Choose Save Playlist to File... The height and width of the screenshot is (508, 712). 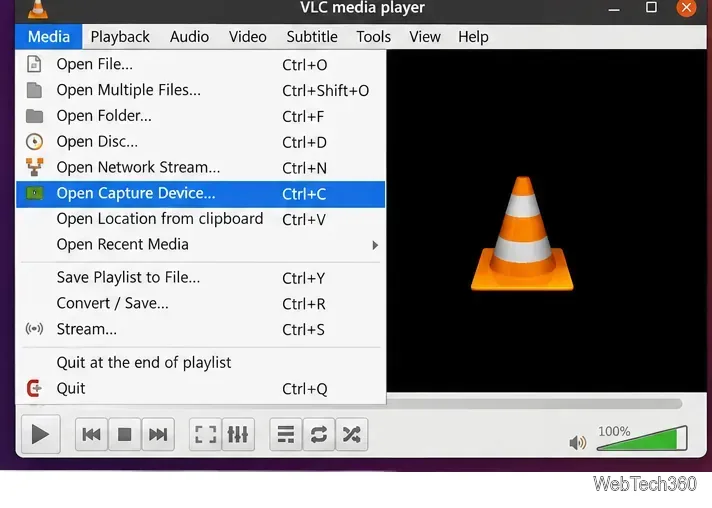pyautogui.click(x=200, y=278)
